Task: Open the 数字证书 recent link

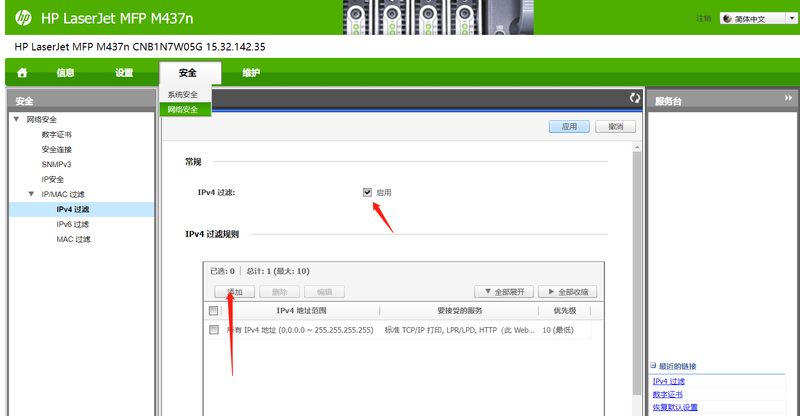Action: tap(667, 395)
